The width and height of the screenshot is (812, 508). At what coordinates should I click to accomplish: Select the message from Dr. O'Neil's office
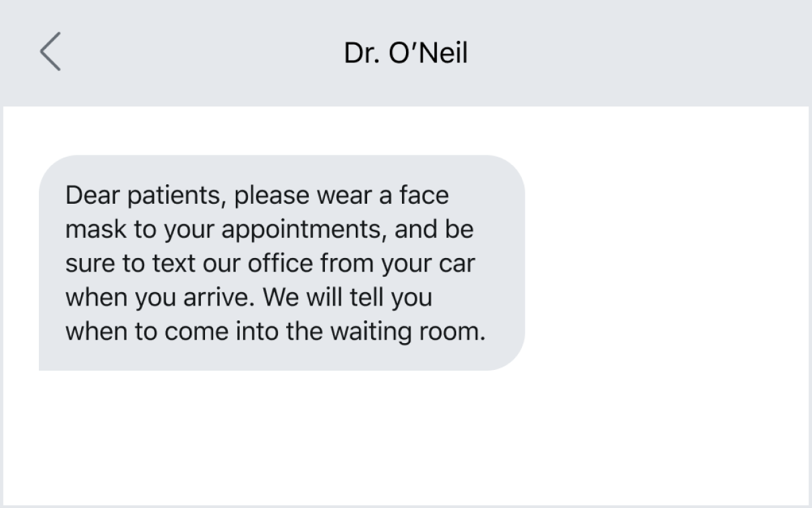(281, 261)
